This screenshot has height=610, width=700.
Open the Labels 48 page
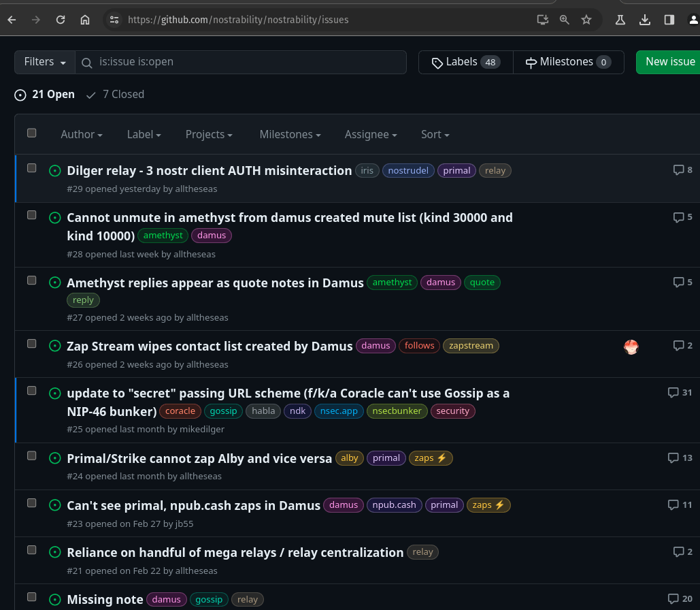pyautogui.click(x=465, y=62)
